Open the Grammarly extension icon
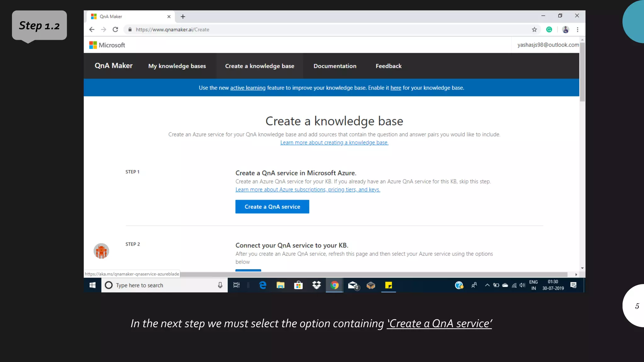Image resolution: width=644 pixels, height=362 pixels. point(549,30)
